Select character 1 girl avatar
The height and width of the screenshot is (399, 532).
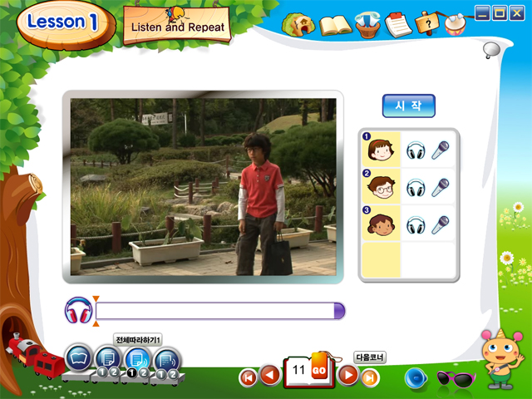380,150
